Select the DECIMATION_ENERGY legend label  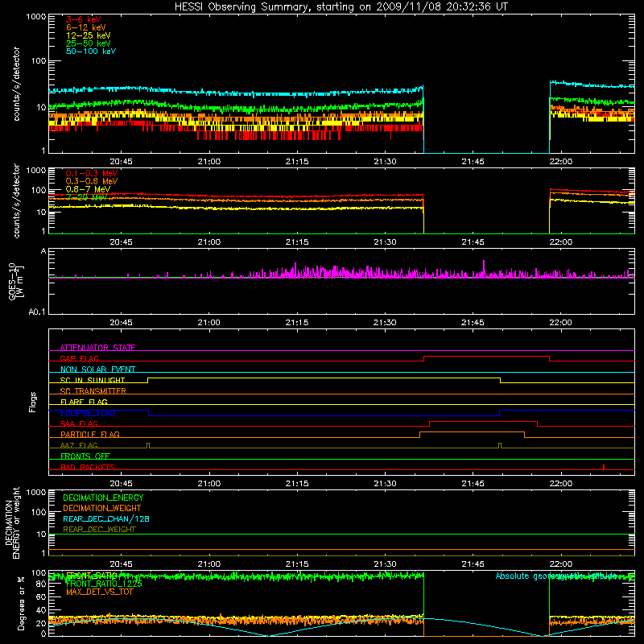pyautogui.click(x=103, y=497)
